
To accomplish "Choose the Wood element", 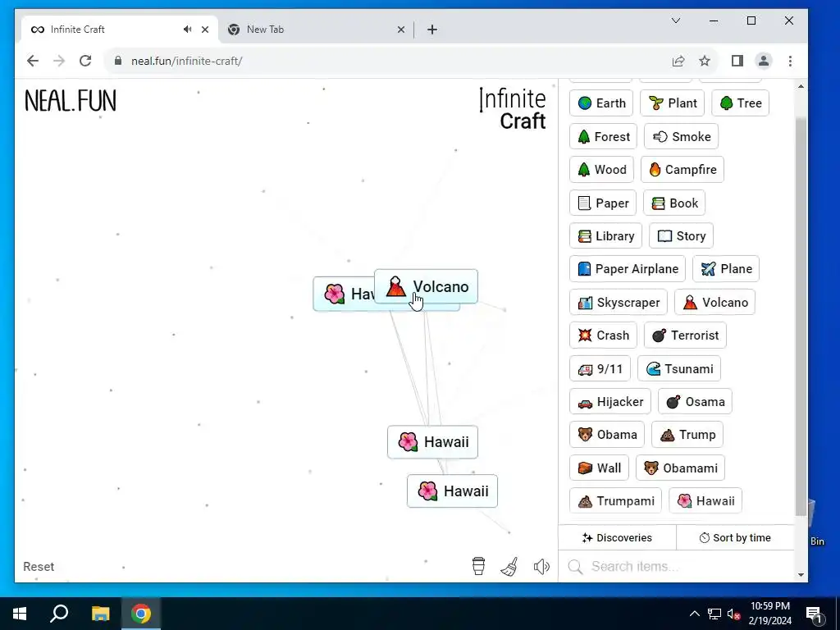I will [601, 169].
